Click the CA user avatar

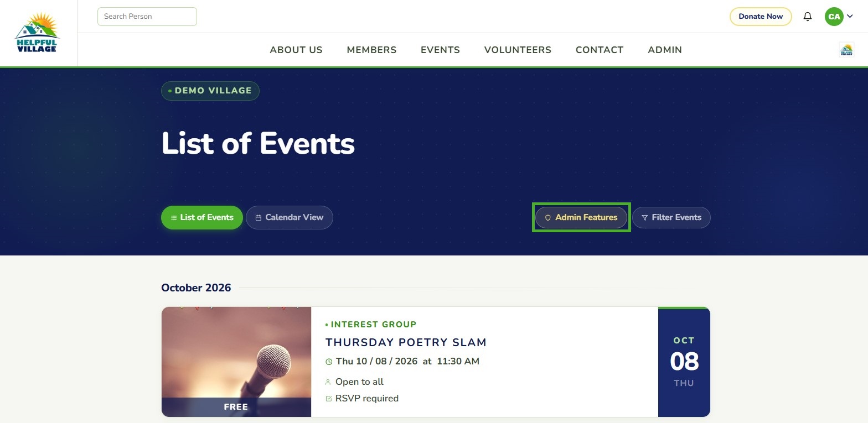[x=834, y=17]
